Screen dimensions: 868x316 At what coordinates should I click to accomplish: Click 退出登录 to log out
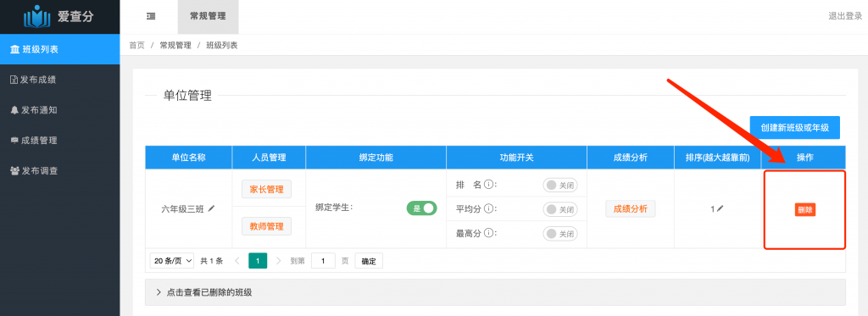tap(845, 17)
